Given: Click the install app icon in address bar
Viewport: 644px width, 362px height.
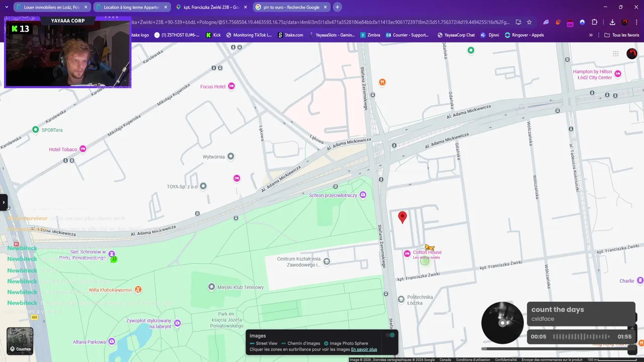Looking at the screenshot, I should [518, 22].
